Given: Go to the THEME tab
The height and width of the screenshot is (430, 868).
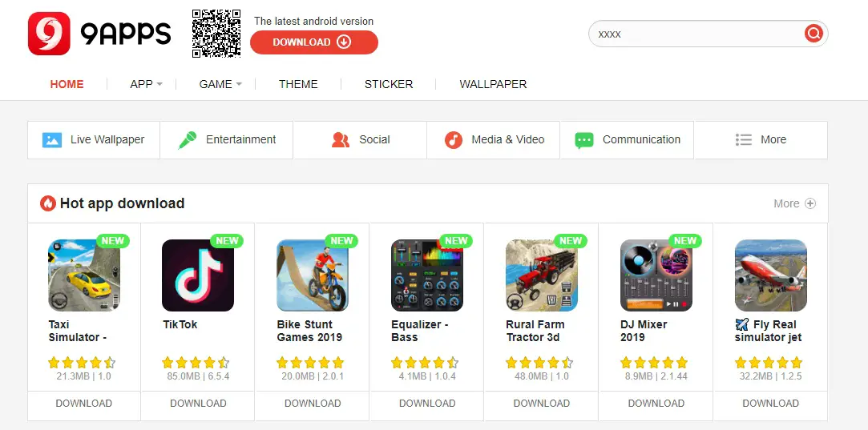Looking at the screenshot, I should tap(298, 84).
